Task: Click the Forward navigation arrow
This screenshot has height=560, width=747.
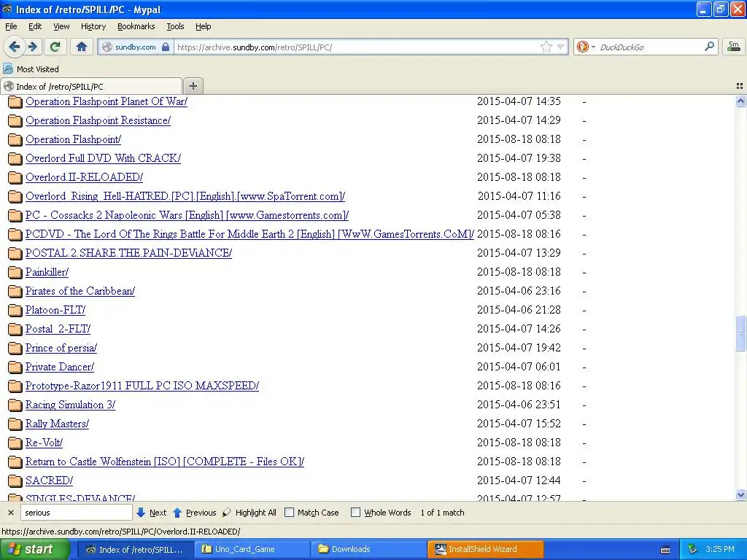Action: tap(32, 47)
